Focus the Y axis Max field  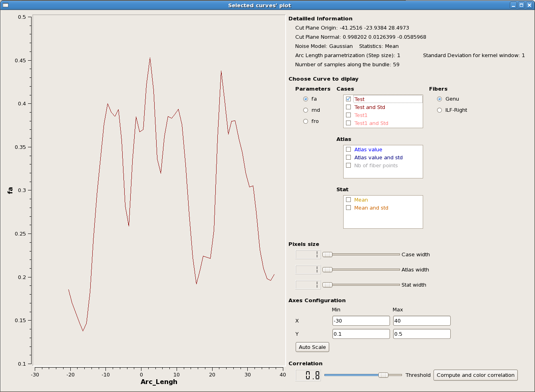[422, 334]
